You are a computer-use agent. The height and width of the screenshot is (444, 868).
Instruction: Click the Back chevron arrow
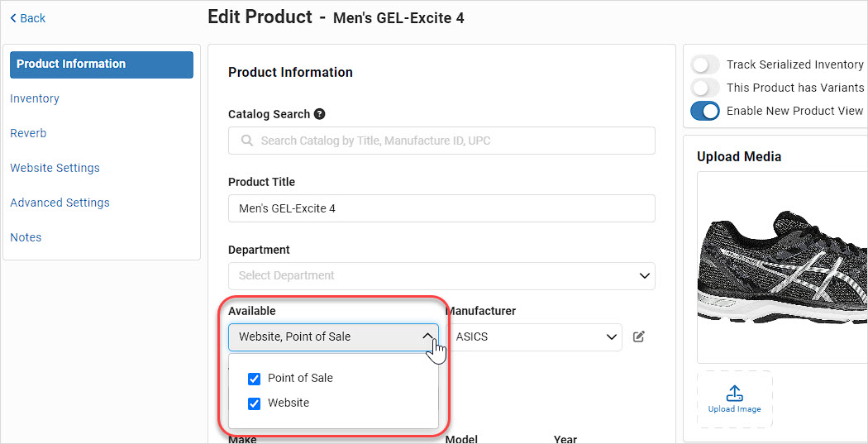coord(13,18)
